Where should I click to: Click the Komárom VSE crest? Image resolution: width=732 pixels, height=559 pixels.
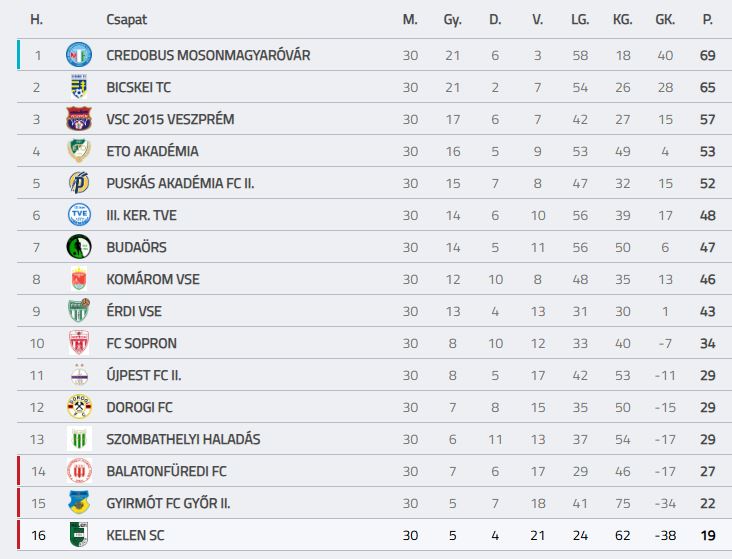(79, 279)
